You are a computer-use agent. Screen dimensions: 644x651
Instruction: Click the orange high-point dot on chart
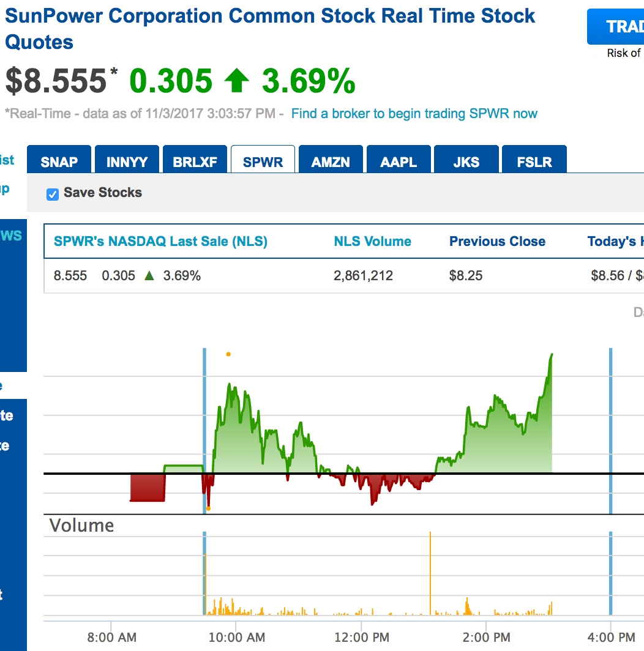pos(228,354)
